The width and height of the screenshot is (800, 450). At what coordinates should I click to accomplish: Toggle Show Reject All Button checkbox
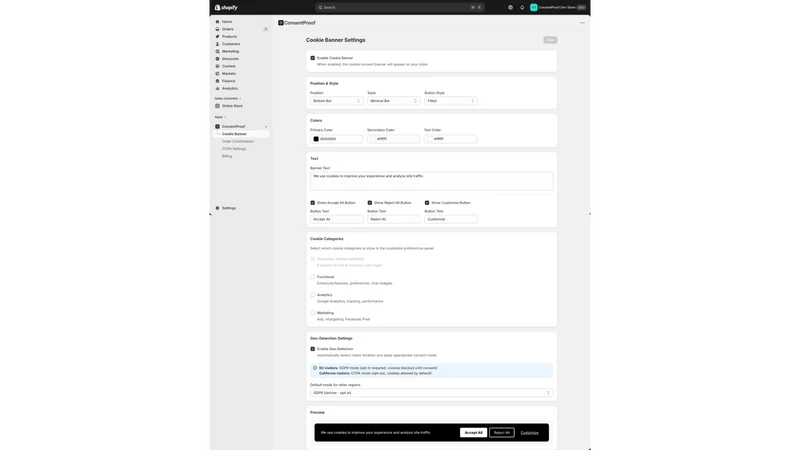[370, 203]
